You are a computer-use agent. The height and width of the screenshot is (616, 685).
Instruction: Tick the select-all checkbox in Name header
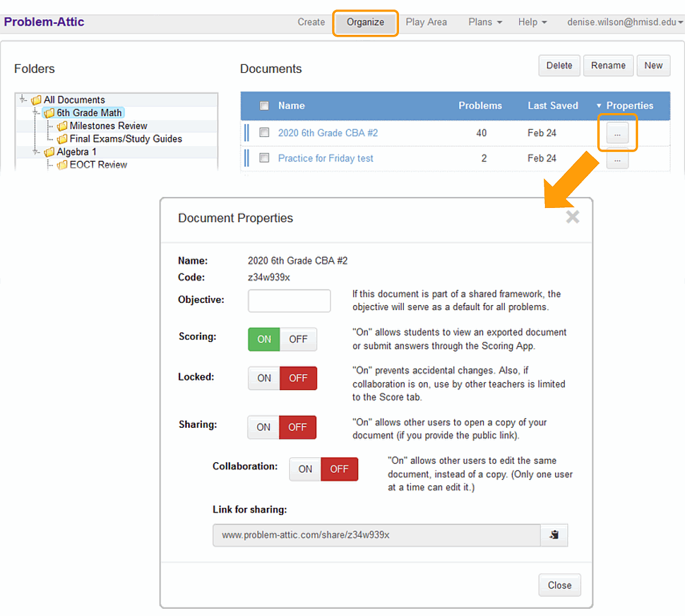pyautogui.click(x=264, y=106)
